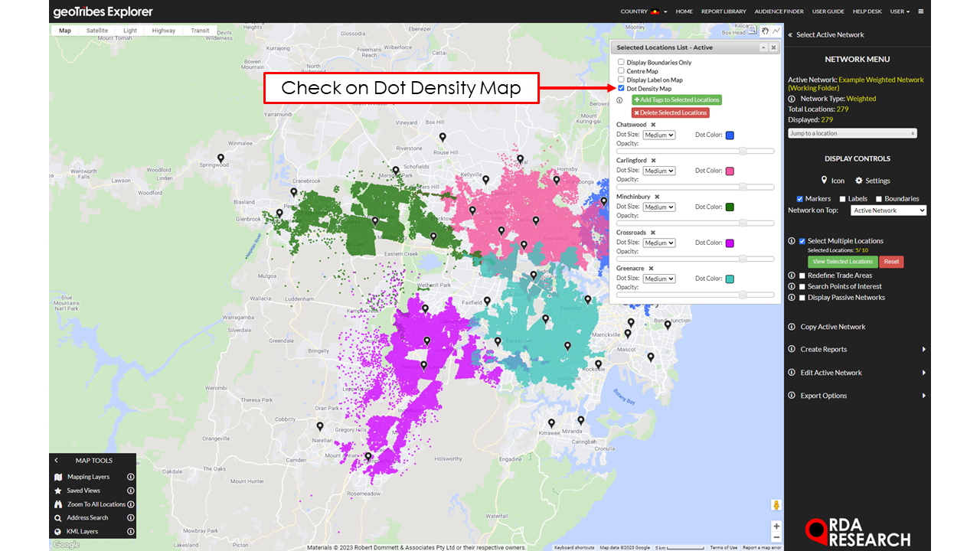The height and width of the screenshot is (551, 980).
Task: Open info icon for Select Multiple Locations
Action: (792, 241)
